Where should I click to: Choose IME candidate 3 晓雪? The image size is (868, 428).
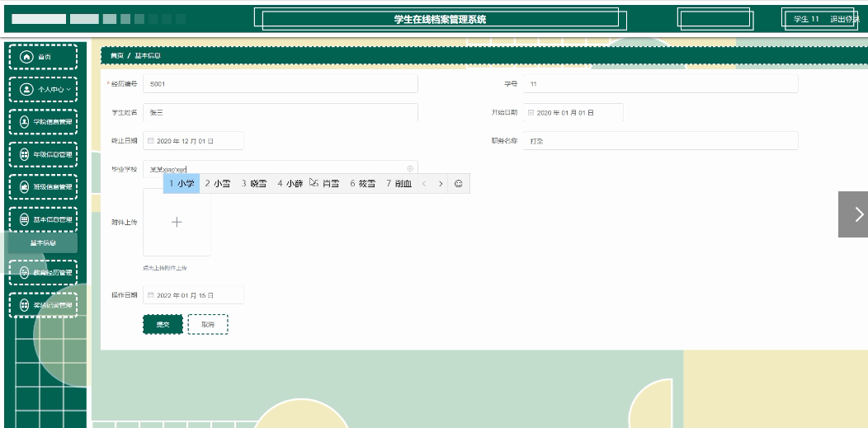(x=253, y=184)
